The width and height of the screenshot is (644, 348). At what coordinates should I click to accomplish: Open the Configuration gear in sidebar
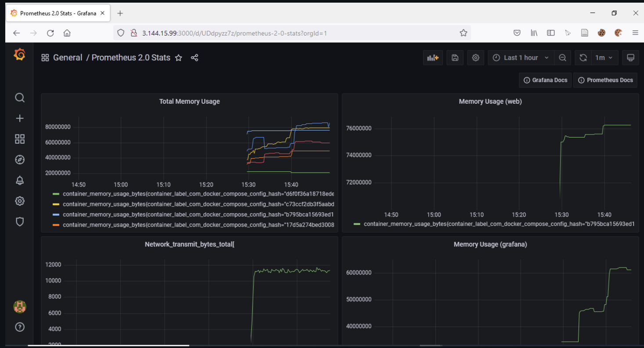pos(20,201)
